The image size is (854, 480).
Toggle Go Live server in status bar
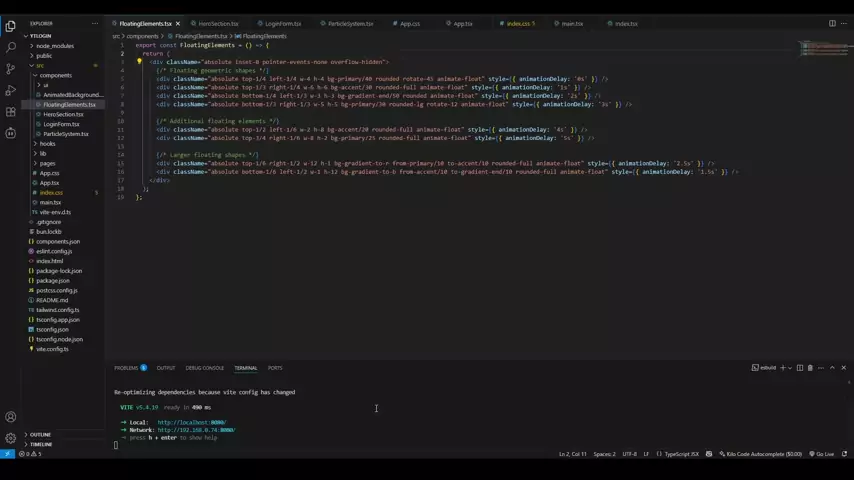click(823, 454)
